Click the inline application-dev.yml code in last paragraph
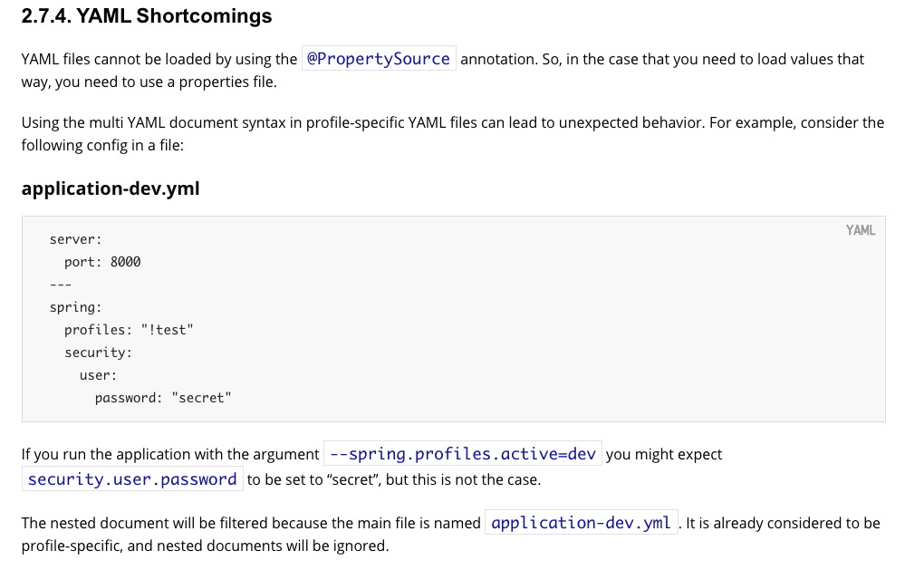The image size is (924, 570). (x=581, y=523)
